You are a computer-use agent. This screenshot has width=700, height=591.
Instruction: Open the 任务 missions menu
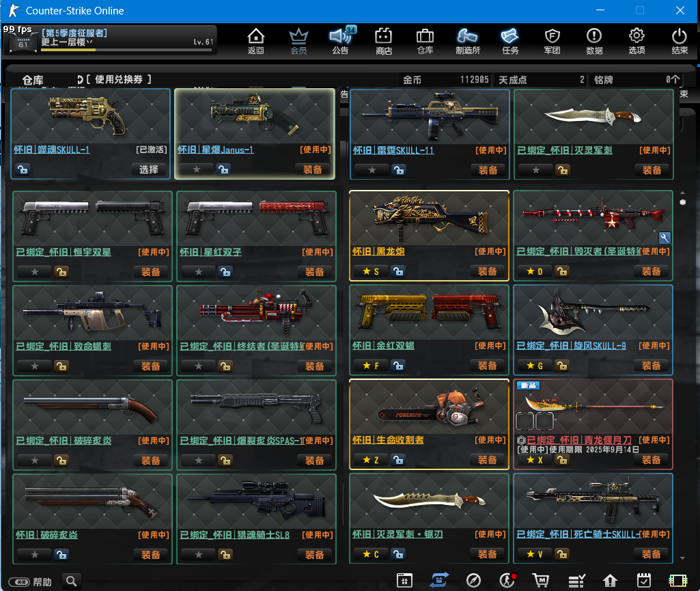(510, 40)
